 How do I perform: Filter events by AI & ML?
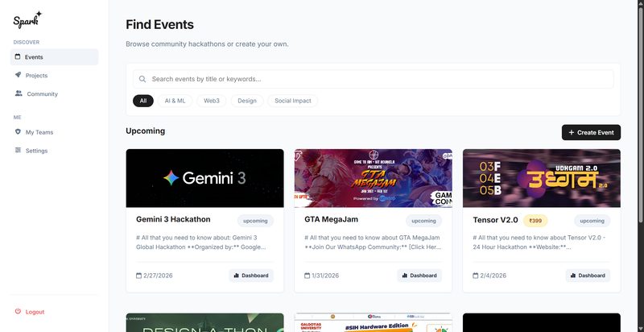click(x=175, y=101)
